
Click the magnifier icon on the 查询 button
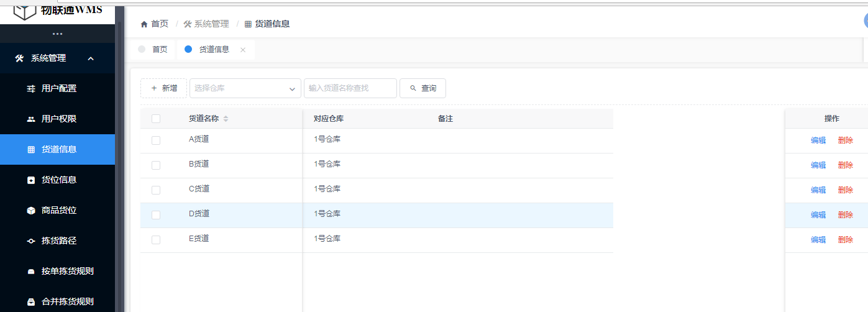pos(413,88)
